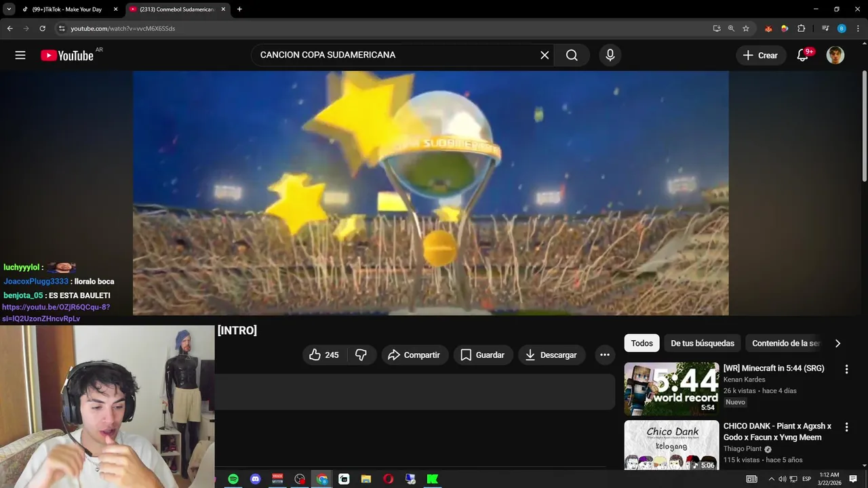The height and width of the screenshot is (488, 868).
Task: Select Contenido de la serie chip
Action: [x=785, y=344]
